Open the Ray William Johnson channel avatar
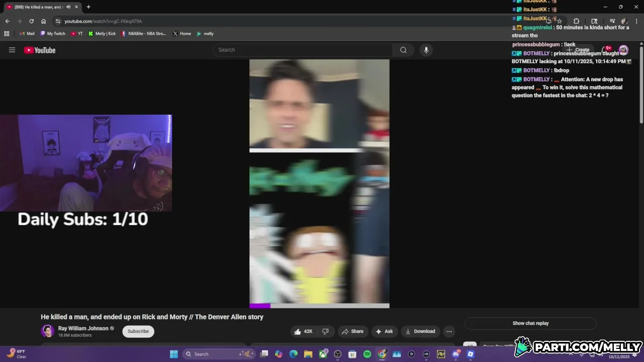The width and height of the screenshot is (644, 362). click(48, 331)
